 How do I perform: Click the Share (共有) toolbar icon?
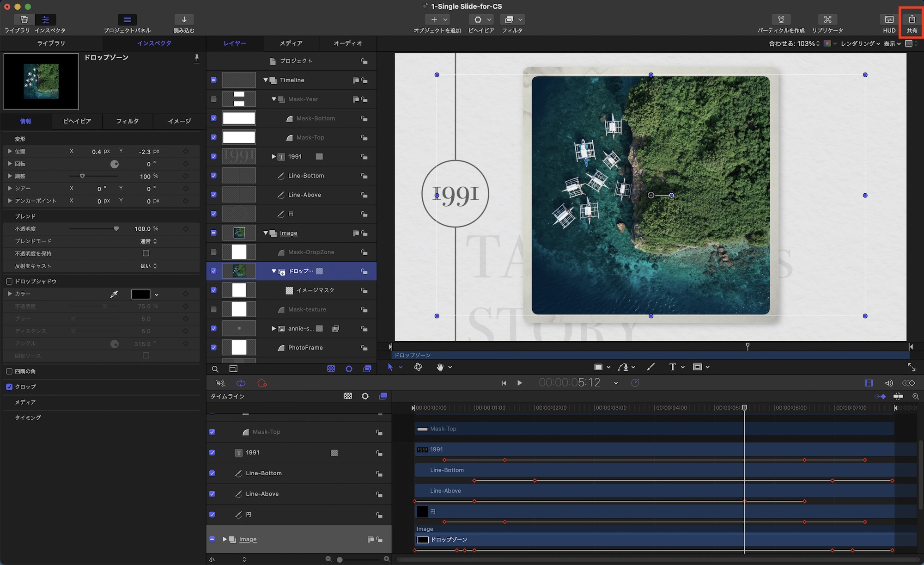click(912, 19)
